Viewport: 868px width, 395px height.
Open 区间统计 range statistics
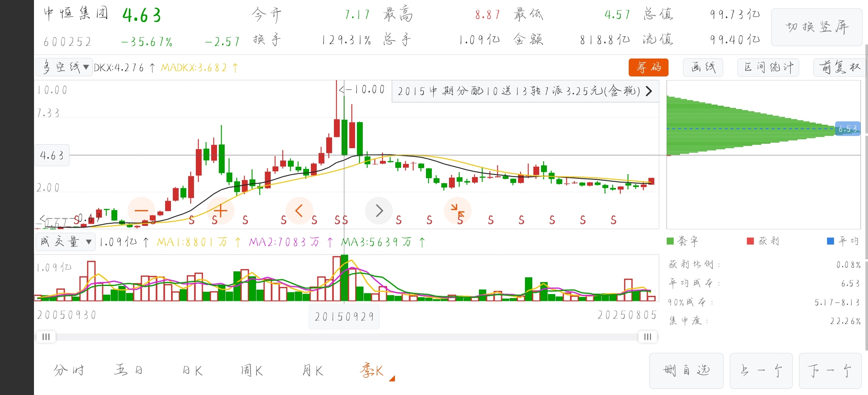coord(768,67)
